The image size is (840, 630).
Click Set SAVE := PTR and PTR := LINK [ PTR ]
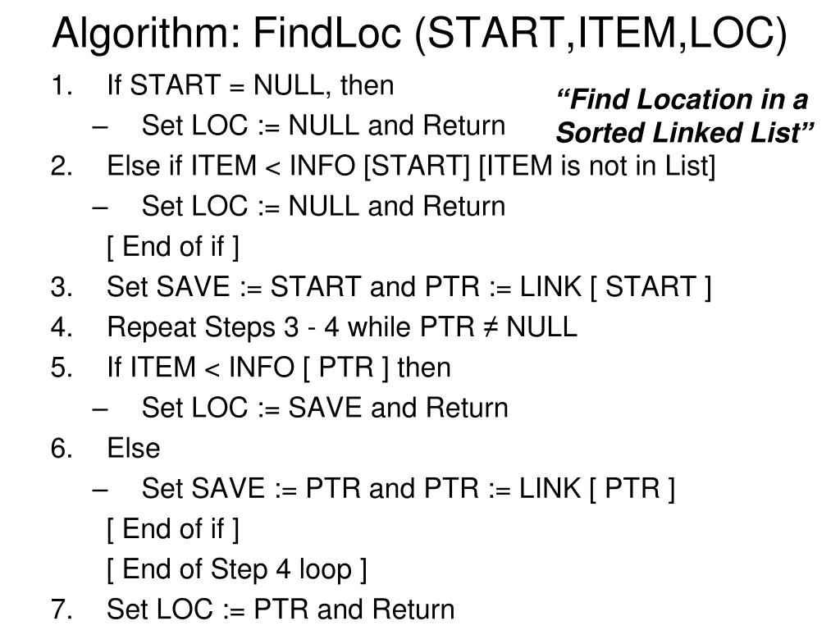(x=409, y=489)
